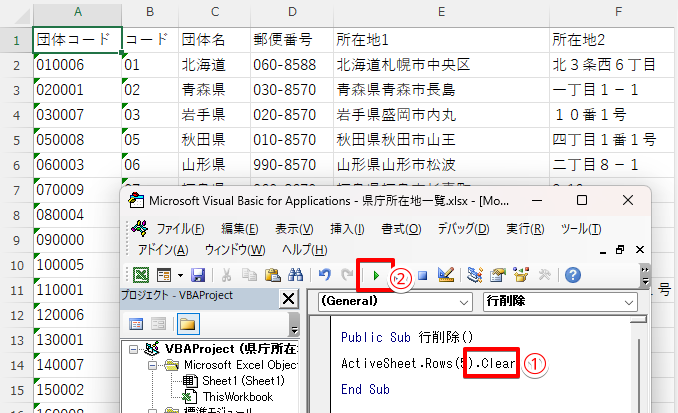
Task: Click the Paste clipboard icon
Action: pyautogui.click(x=272, y=275)
